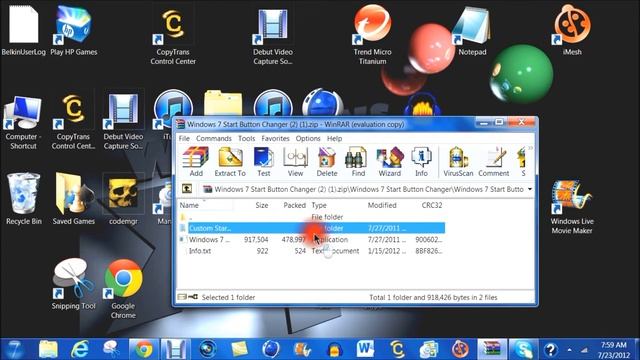Select the Windows Live Movie Maker shortcut

coord(572,207)
